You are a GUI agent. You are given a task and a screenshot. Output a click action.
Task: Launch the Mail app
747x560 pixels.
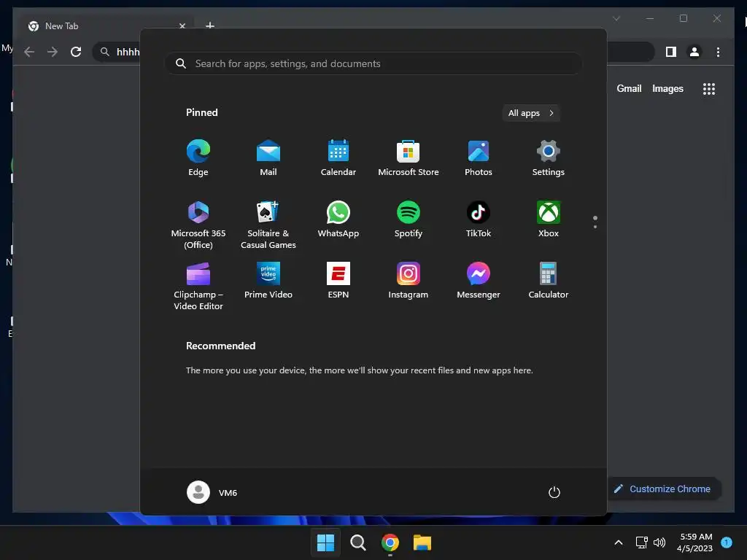(268, 158)
